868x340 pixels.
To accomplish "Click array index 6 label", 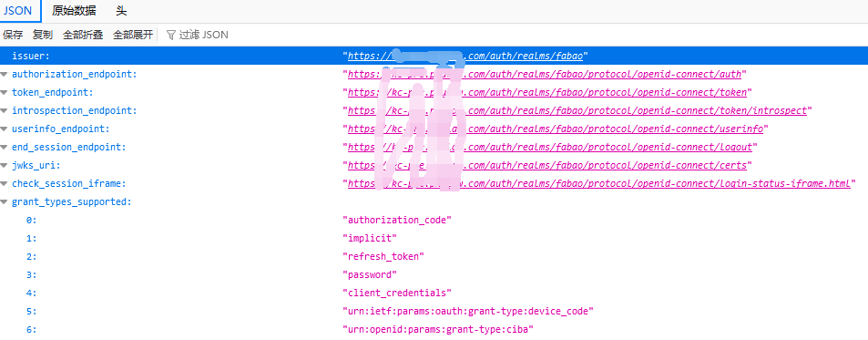I will [x=31, y=329].
